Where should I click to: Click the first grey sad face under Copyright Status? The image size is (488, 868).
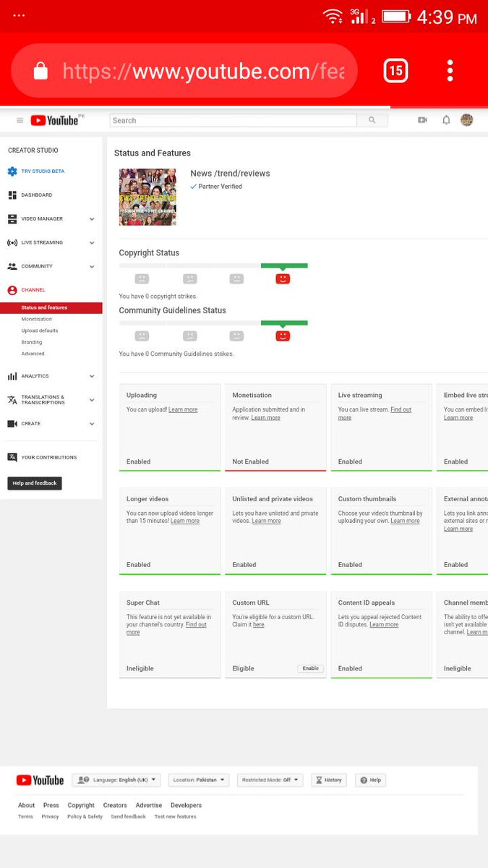pos(142,278)
